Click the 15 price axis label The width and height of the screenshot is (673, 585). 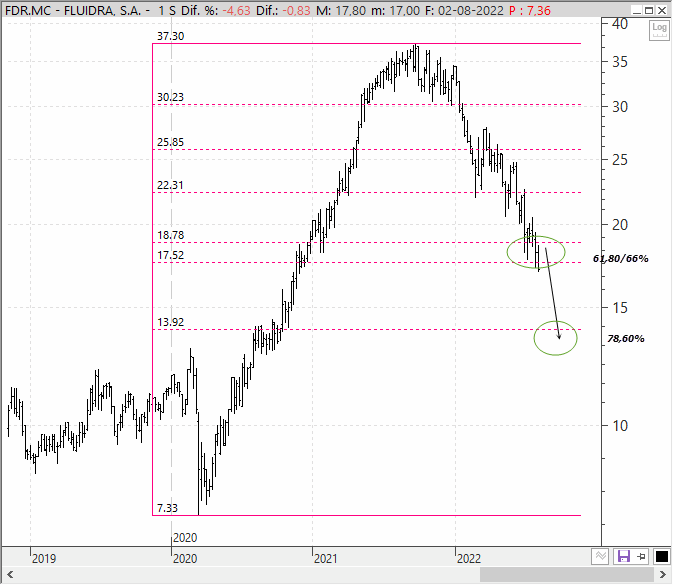(620, 308)
